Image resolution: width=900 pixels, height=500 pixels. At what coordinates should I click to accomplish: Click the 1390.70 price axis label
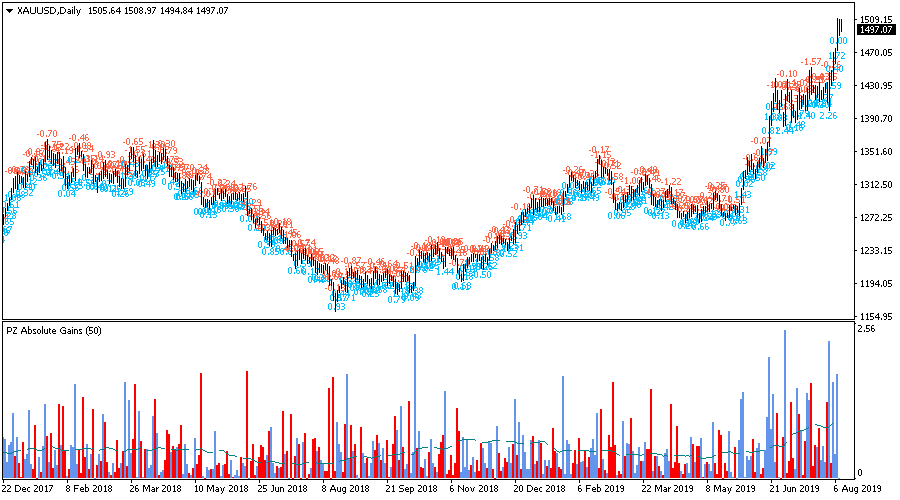click(875, 119)
